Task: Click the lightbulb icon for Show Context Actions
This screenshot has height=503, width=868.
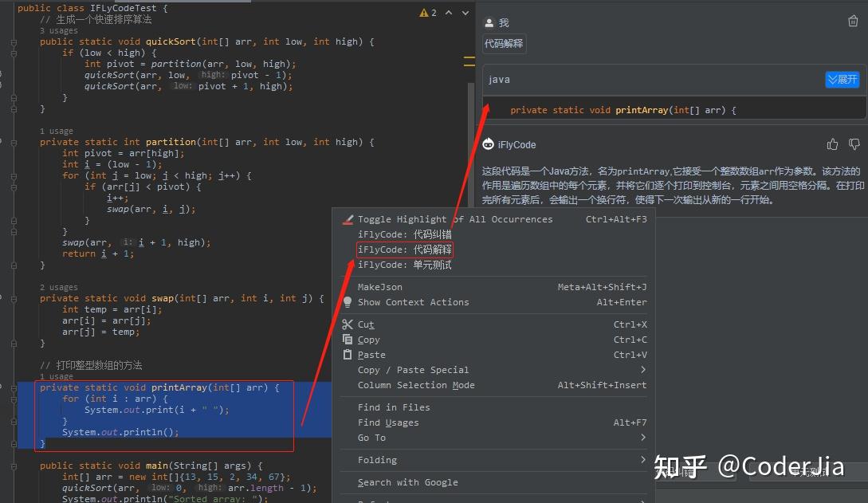Action: coord(347,302)
